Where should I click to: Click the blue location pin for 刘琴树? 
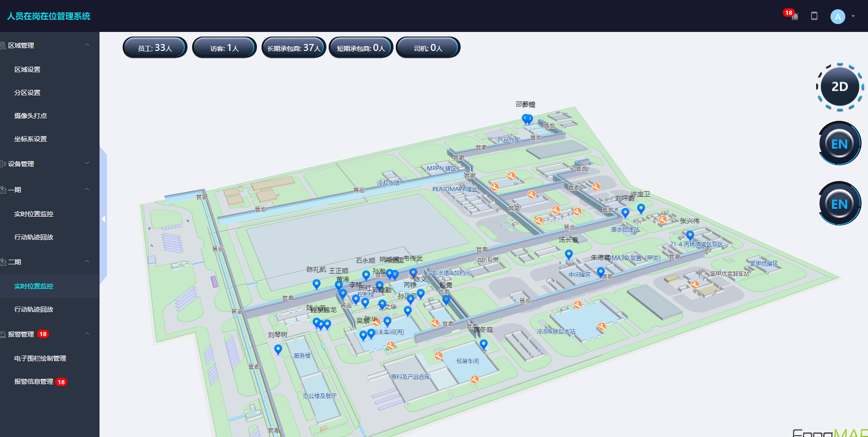[278, 349]
